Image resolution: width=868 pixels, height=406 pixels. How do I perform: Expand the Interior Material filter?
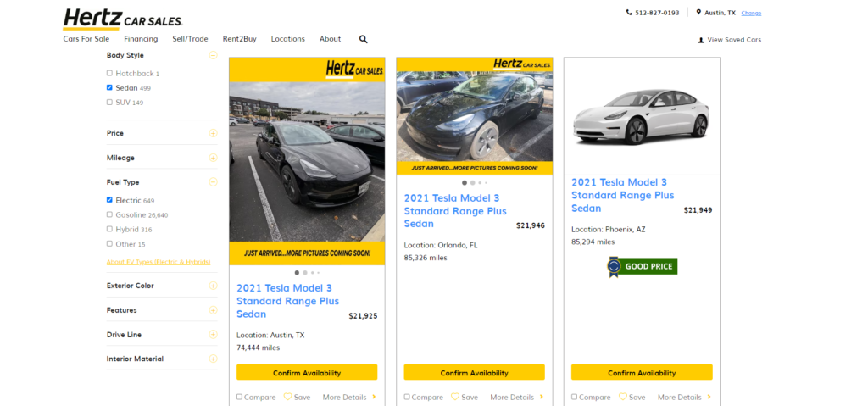(213, 359)
